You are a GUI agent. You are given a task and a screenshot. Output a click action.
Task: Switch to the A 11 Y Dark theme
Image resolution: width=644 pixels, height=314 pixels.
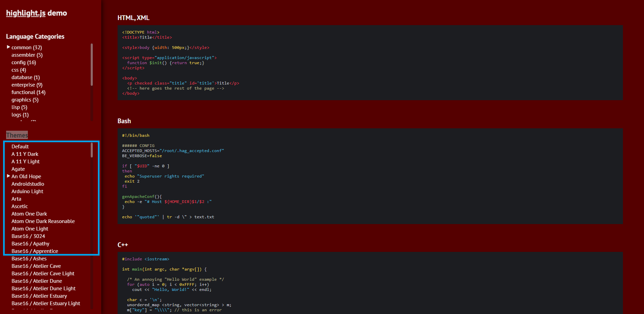click(x=25, y=154)
